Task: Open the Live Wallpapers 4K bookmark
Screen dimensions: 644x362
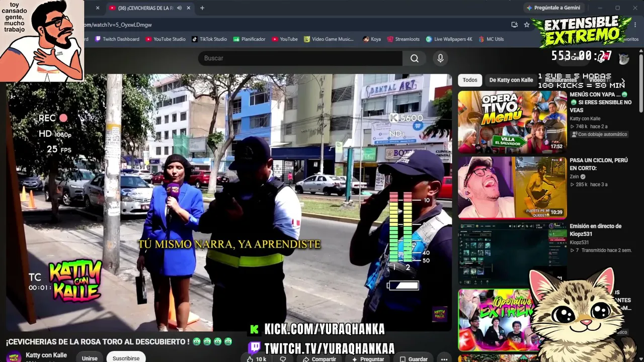Action: 449,39
